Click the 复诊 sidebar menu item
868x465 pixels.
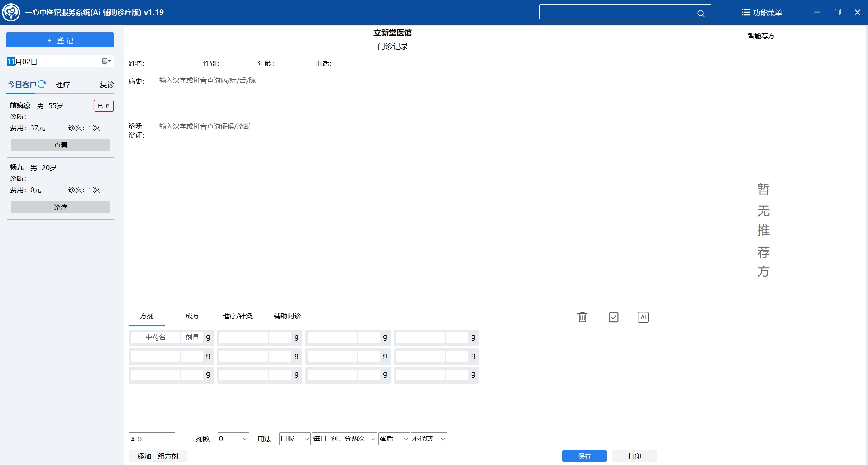[106, 85]
